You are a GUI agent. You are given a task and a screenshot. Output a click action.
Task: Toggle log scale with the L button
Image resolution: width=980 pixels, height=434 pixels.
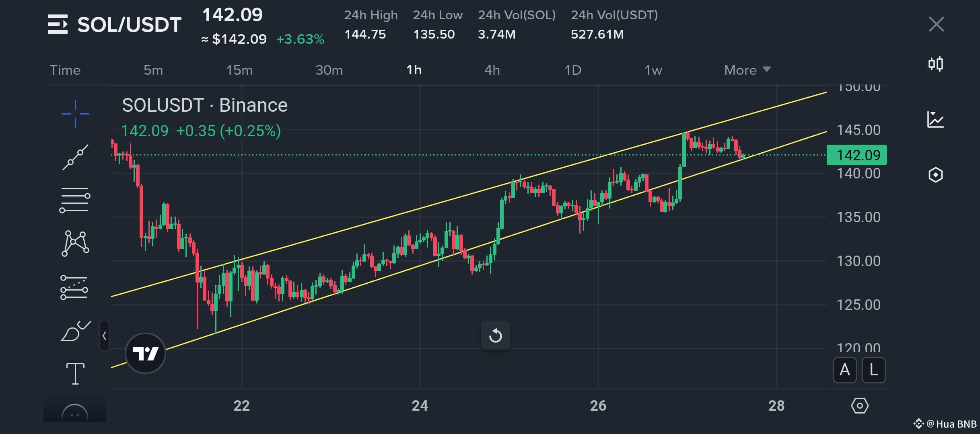tap(874, 370)
